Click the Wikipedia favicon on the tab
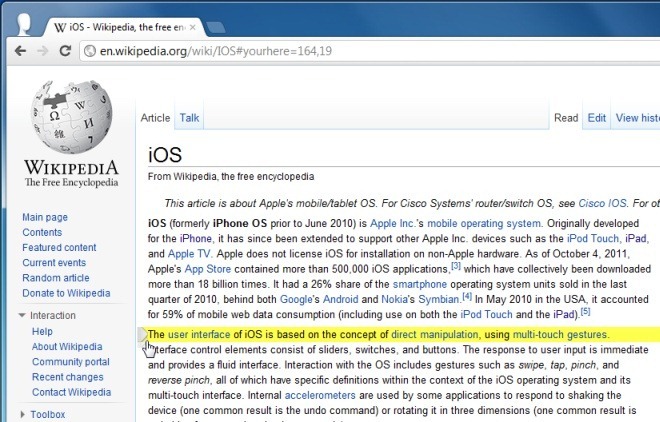This screenshot has width=660, height=422. pos(60,27)
